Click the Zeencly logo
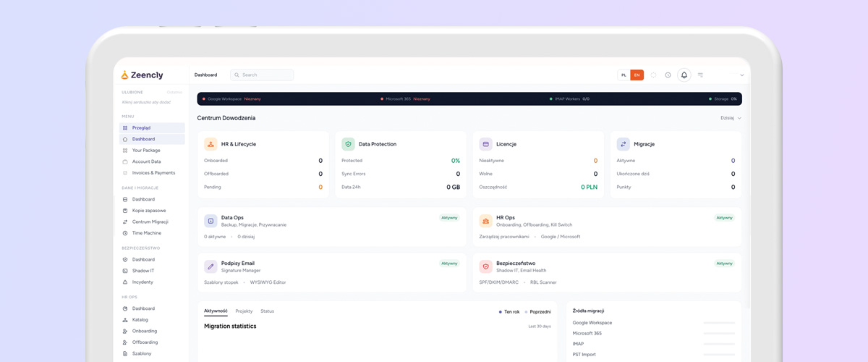 click(x=142, y=75)
